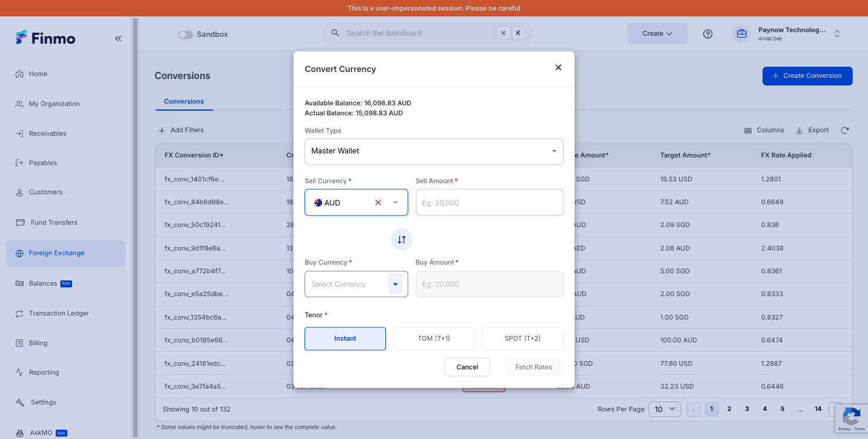Click the Reporting sidebar icon
Screen dimensions: 868x439
click(x=19, y=372)
